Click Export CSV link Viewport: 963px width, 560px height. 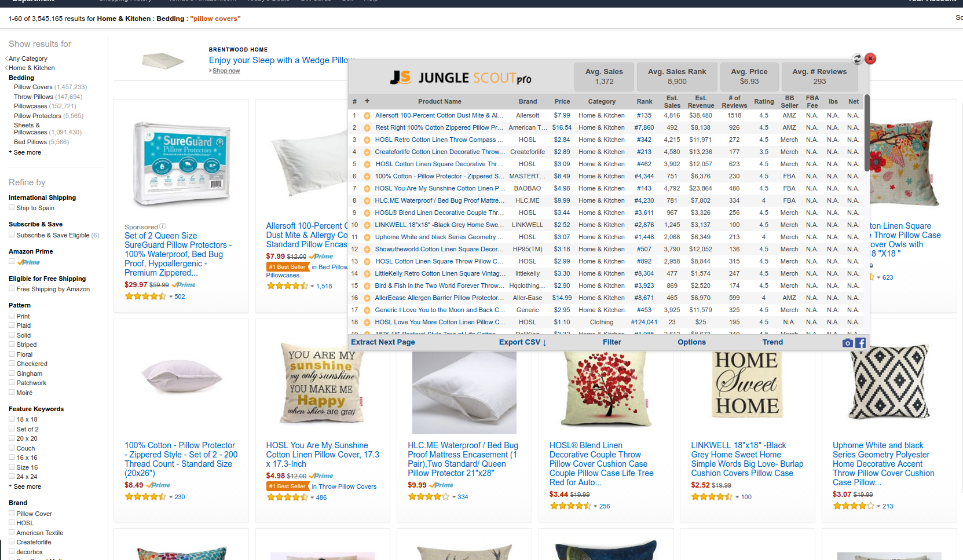point(522,342)
